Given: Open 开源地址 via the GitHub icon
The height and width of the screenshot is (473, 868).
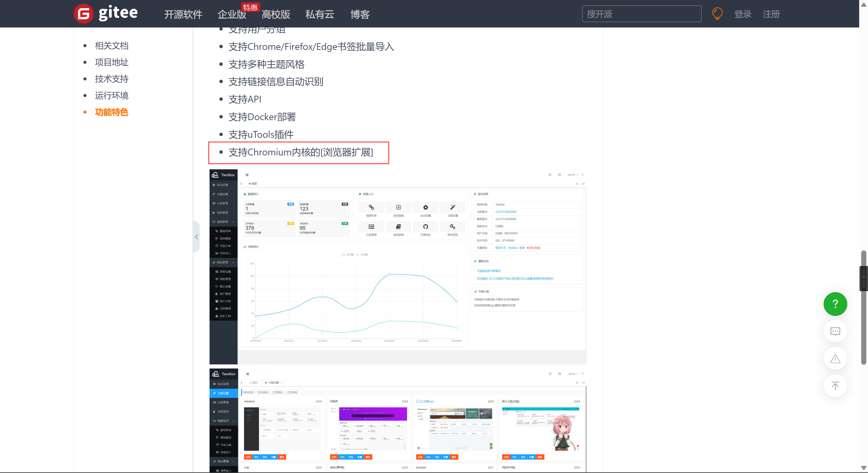Looking at the screenshot, I should click(x=426, y=227).
